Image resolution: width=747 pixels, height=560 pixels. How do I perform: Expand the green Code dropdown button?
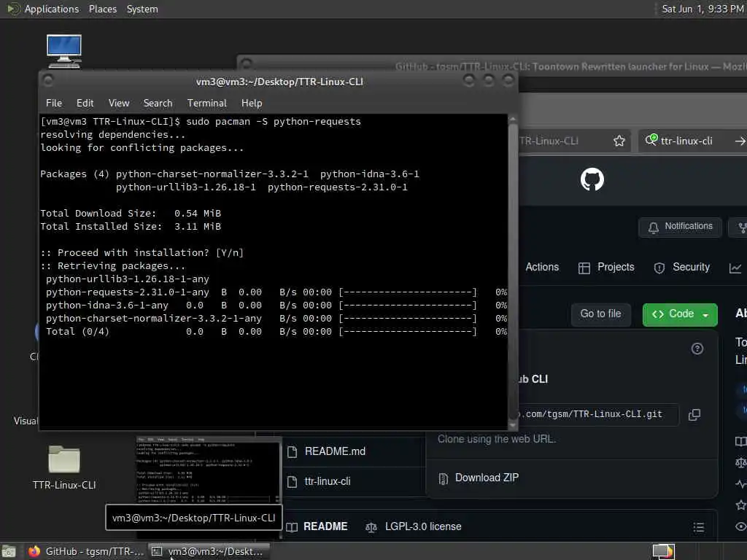tap(680, 314)
